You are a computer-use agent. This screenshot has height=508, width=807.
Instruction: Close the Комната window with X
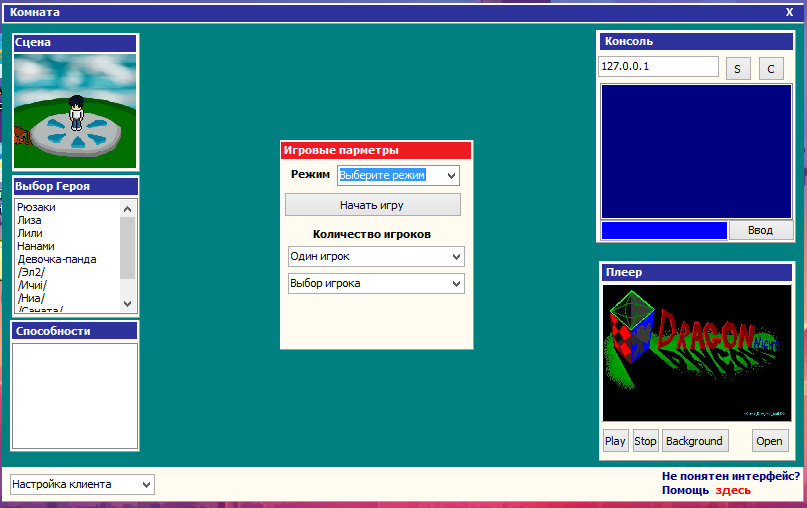tap(790, 12)
